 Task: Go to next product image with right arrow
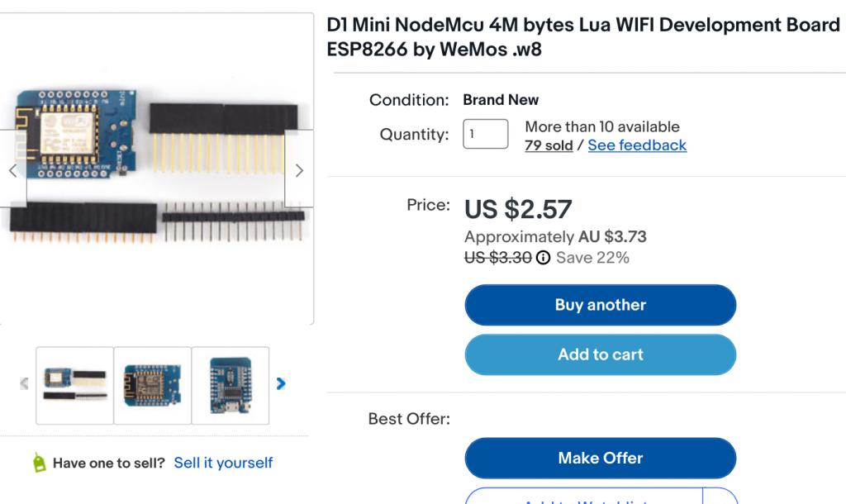click(299, 170)
